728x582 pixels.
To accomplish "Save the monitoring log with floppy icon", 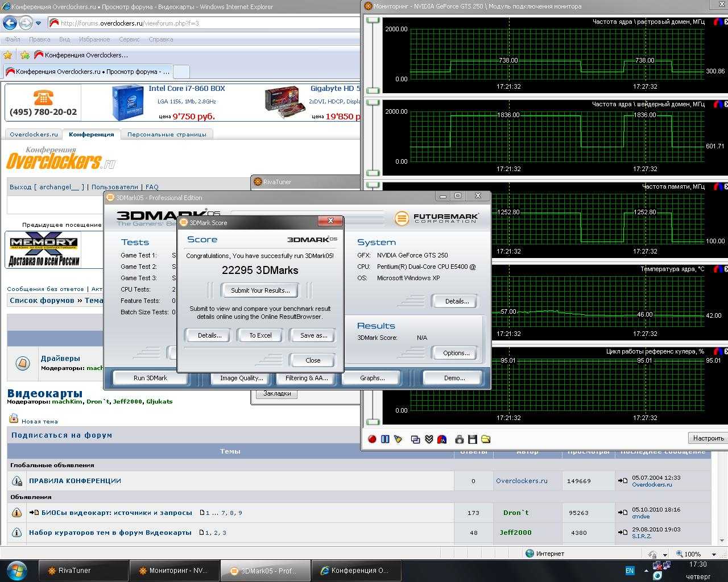I will pyautogui.click(x=472, y=439).
